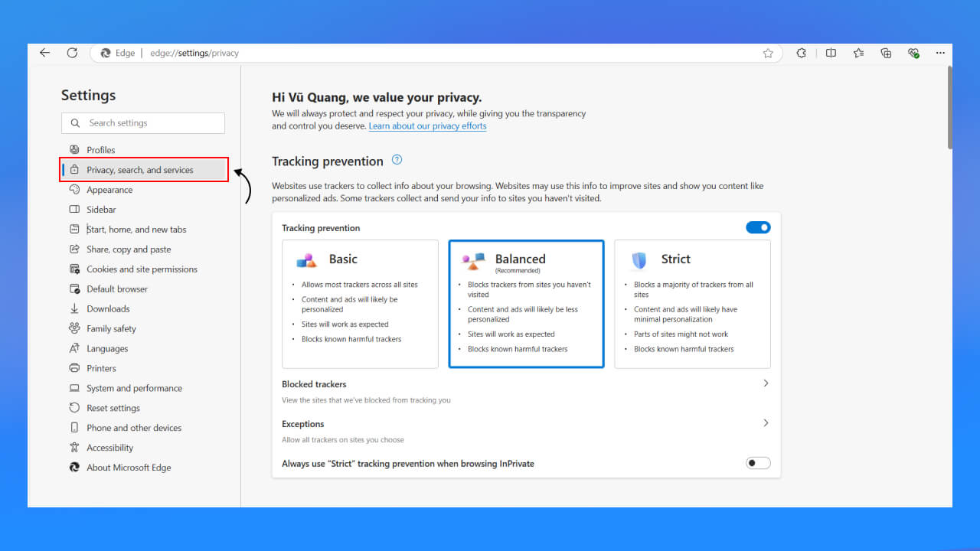Click the Exceptions row label

click(302, 424)
